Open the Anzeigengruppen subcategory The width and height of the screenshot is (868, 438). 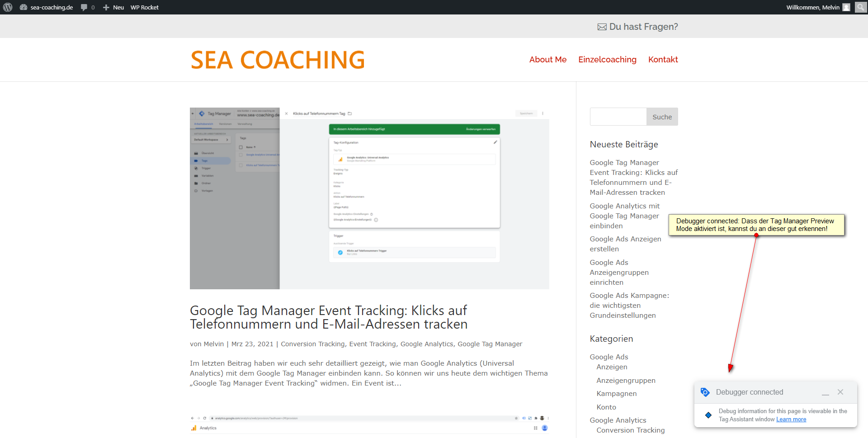pos(626,380)
